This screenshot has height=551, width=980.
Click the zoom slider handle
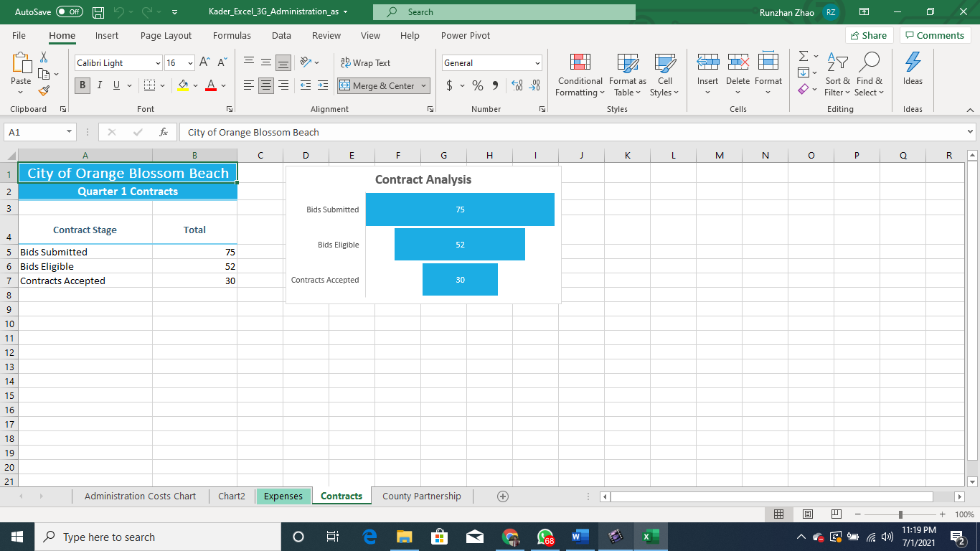pyautogui.click(x=900, y=514)
